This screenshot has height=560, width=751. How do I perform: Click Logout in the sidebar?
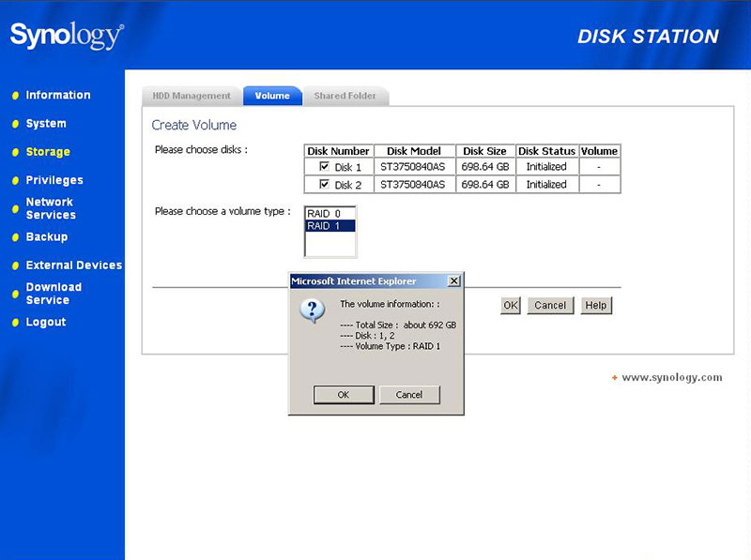[x=46, y=322]
